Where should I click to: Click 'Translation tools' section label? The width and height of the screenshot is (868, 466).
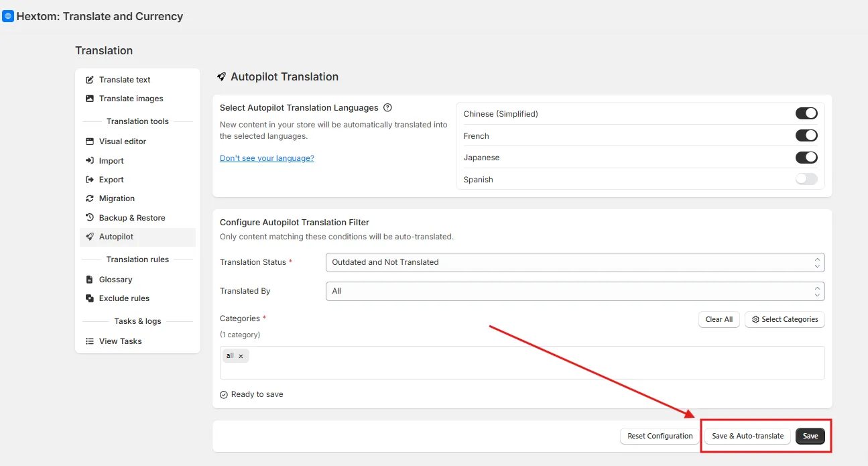tap(137, 121)
